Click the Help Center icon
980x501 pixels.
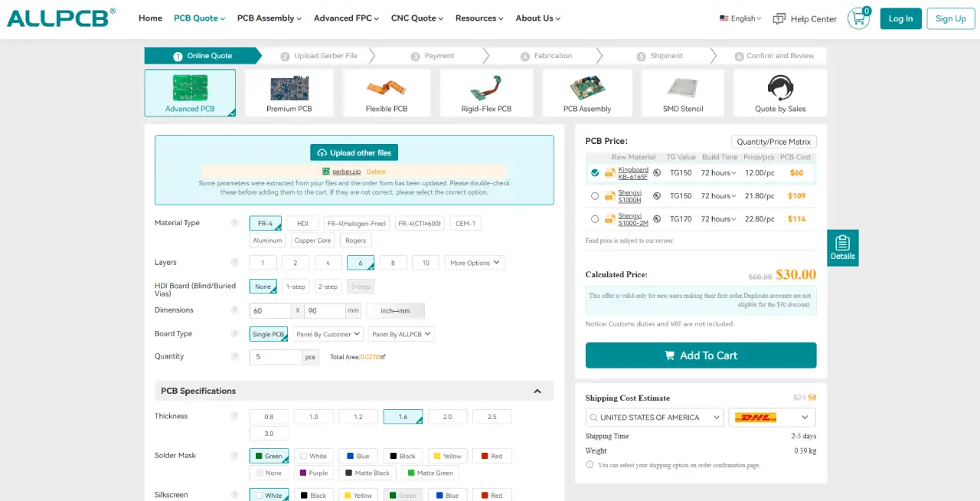pyautogui.click(x=779, y=18)
